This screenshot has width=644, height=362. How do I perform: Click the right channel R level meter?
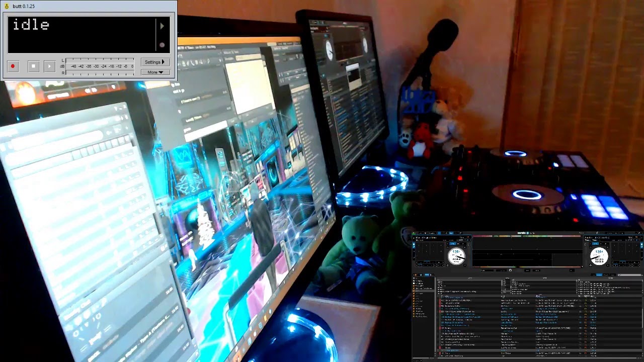tap(100, 73)
